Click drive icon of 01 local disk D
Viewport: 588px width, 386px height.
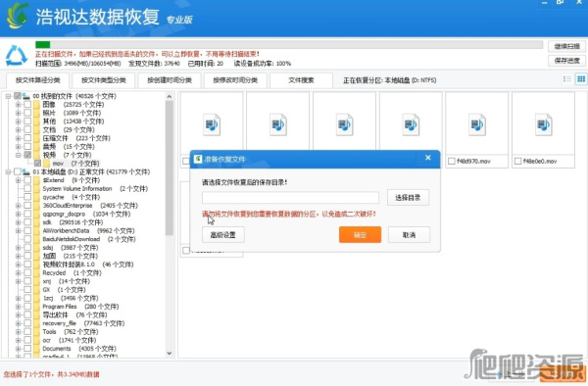pyautogui.click(x=26, y=171)
